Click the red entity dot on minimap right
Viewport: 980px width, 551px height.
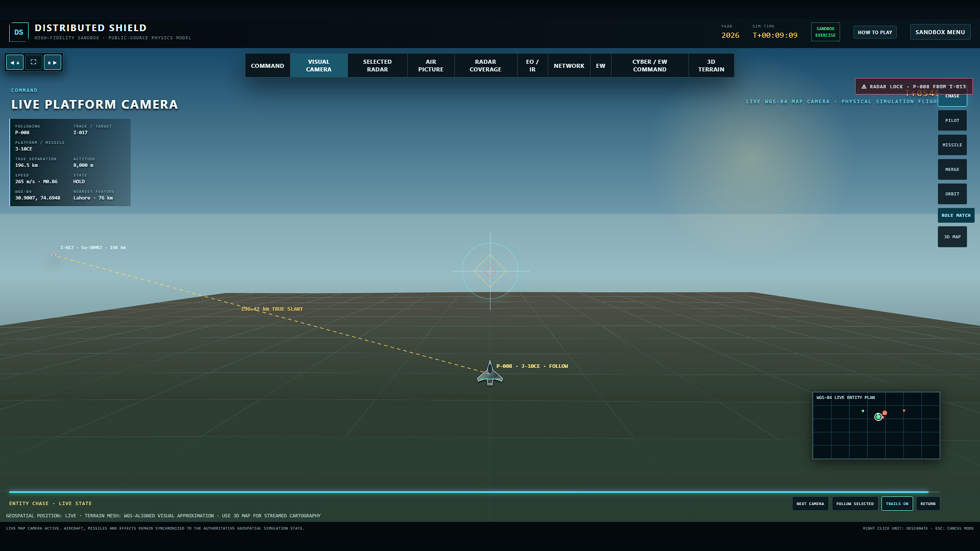point(904,411)
